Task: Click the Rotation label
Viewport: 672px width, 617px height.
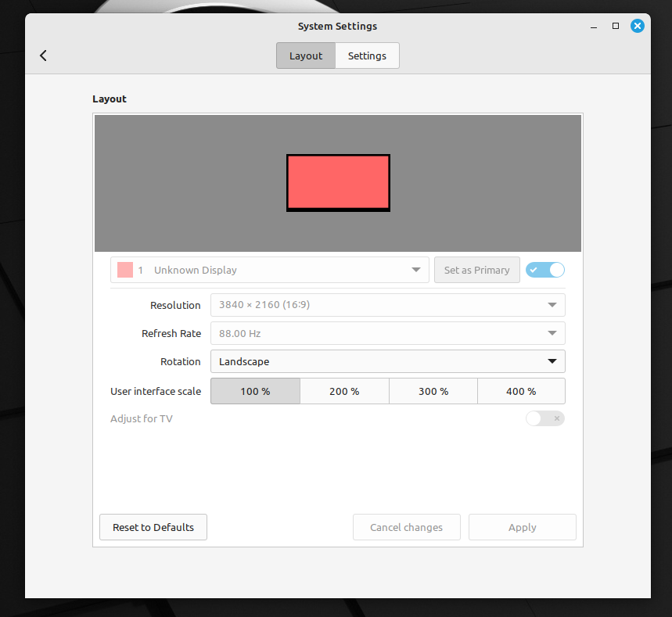Action: click(181, 361)
